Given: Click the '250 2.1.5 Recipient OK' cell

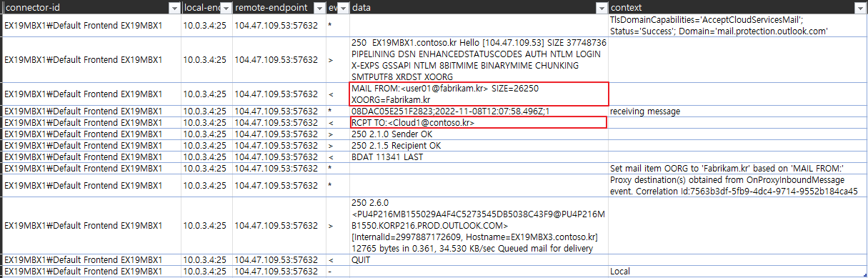Looking at the screenshot, I should coord(479,145).
